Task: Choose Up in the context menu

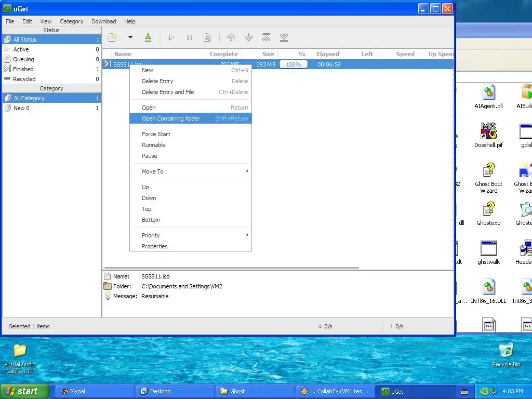Action: (x=191, y=187)
